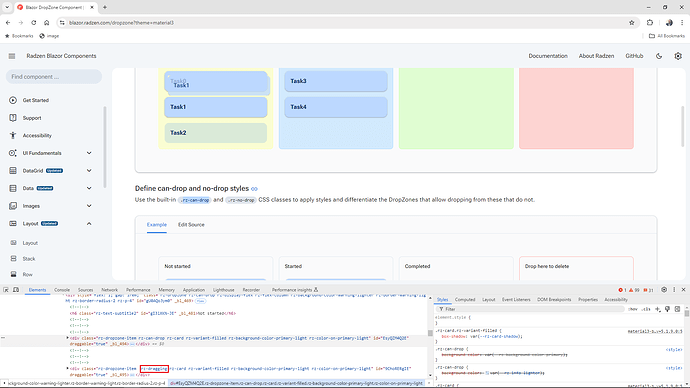Click the Data sidebar icon

[13, 188]
